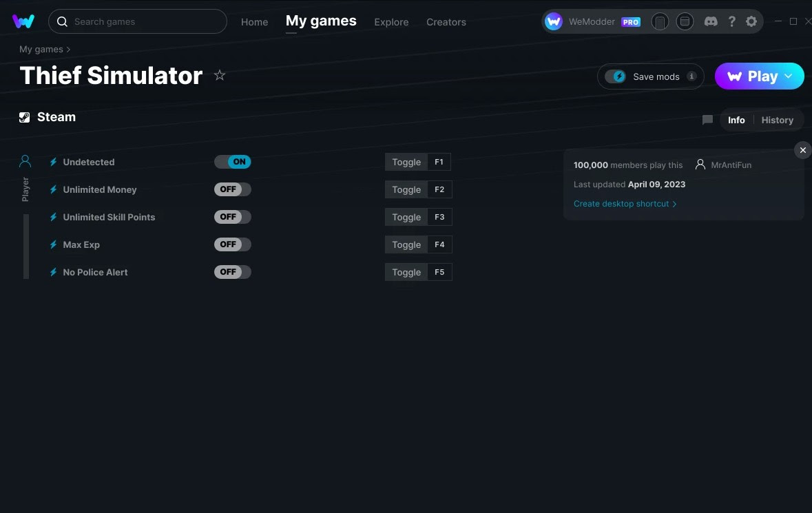
Task: Click the WeMod logo icon
Action: point(23,21)
